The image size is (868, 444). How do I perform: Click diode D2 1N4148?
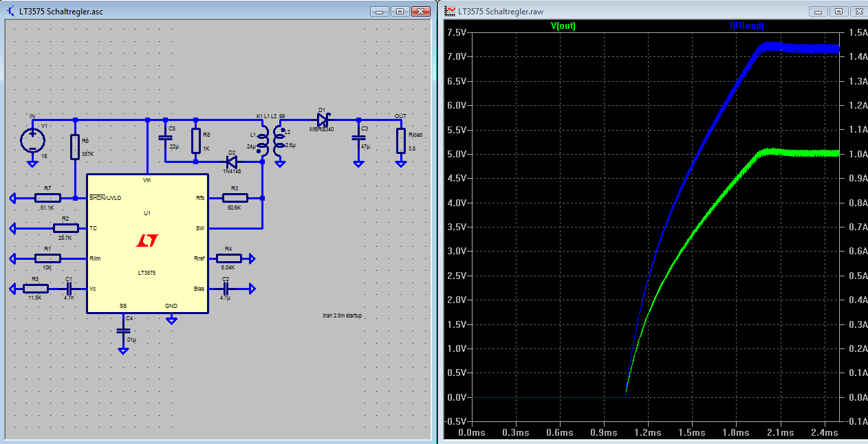tap(231, 162)
